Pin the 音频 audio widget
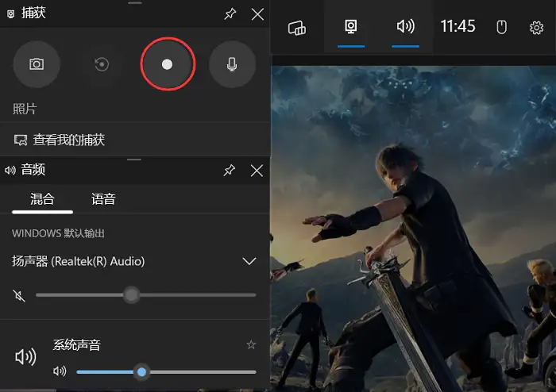 (x=229, y=171)
